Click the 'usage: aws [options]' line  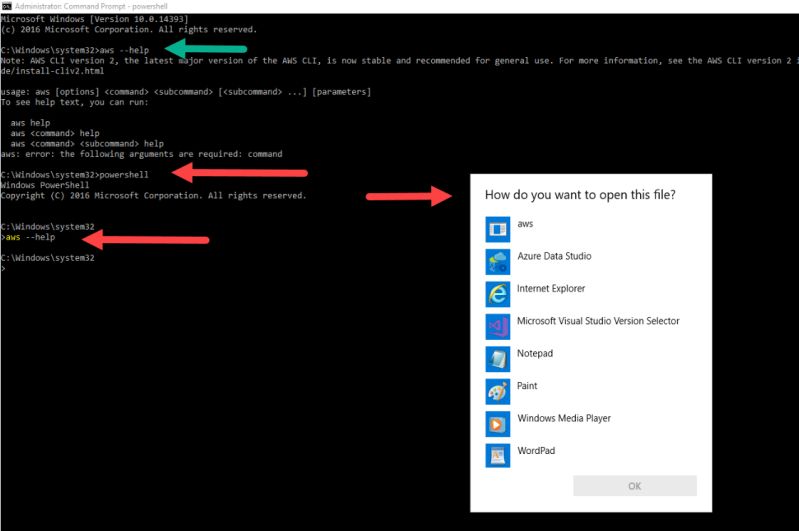186,92
